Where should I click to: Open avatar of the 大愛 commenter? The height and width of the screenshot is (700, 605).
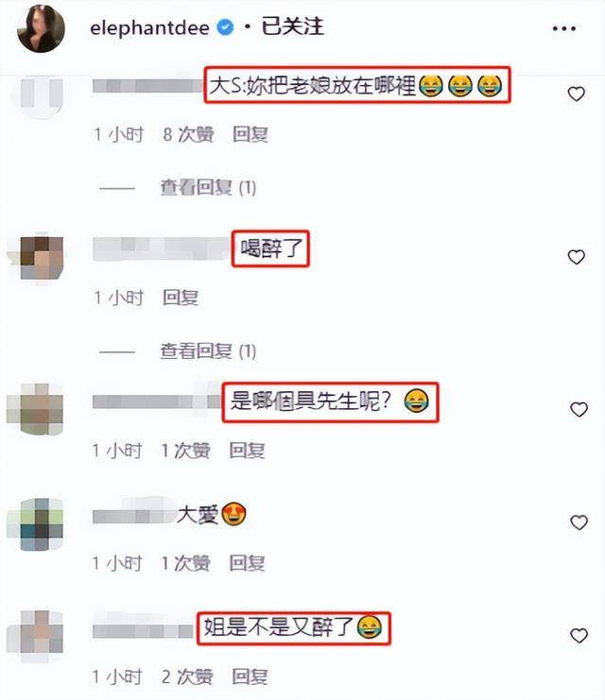(42, 524)
